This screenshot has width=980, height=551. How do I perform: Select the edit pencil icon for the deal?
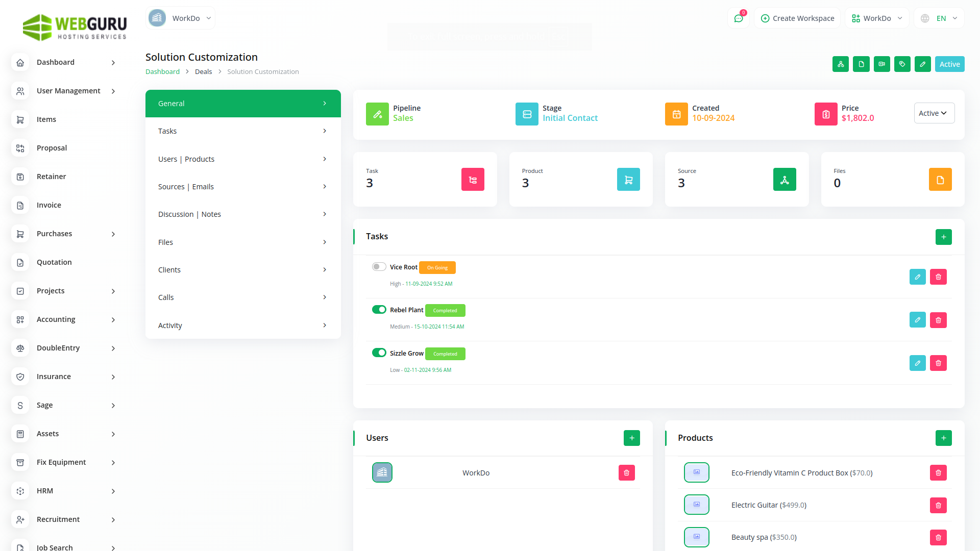[922, 64]
